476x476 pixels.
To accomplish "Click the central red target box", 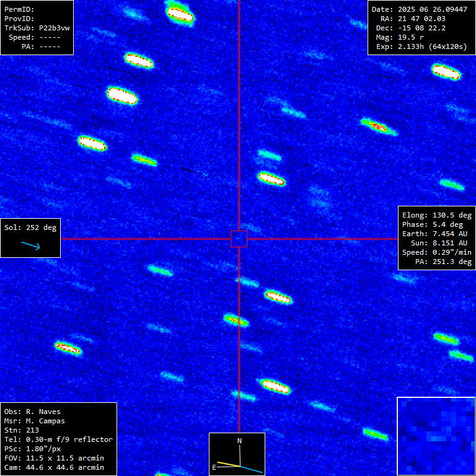I will (x=239, y=239).
